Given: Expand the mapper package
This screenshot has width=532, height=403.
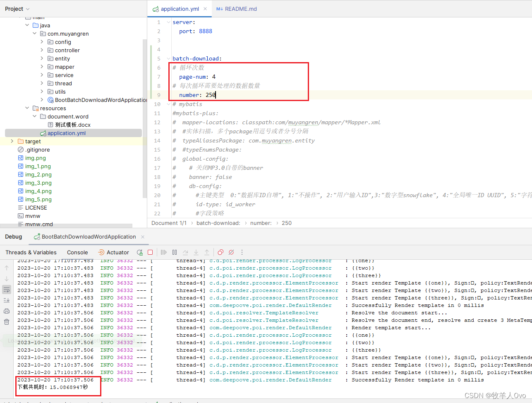Looking at the screenshot, I should coord(42,67).
